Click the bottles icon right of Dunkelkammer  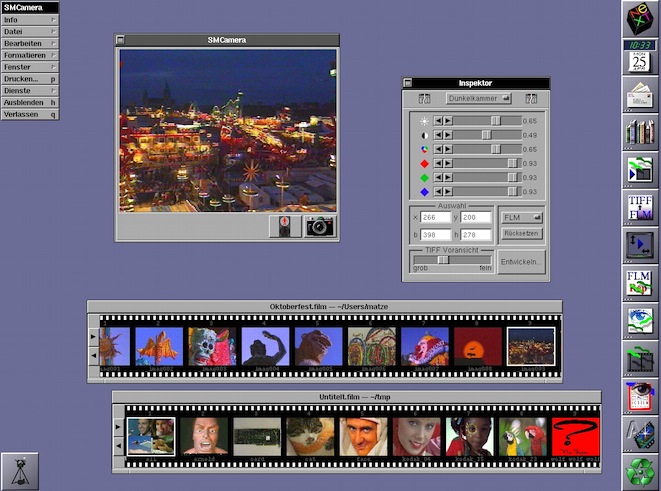(x=531, y=99)
